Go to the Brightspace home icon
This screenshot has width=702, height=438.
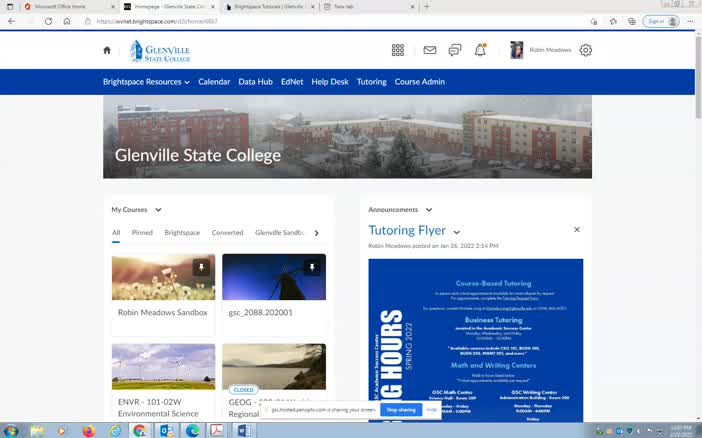[x=107, y=50]
